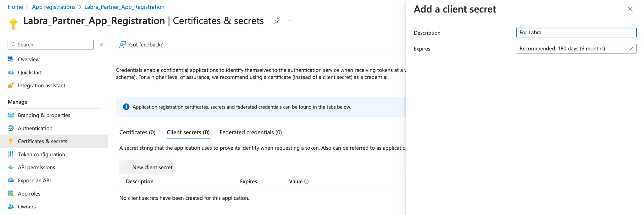Screen dimensions: 644x215
Task: Click the App registrations breadcrumb
Action: click(x=54, y=7)
